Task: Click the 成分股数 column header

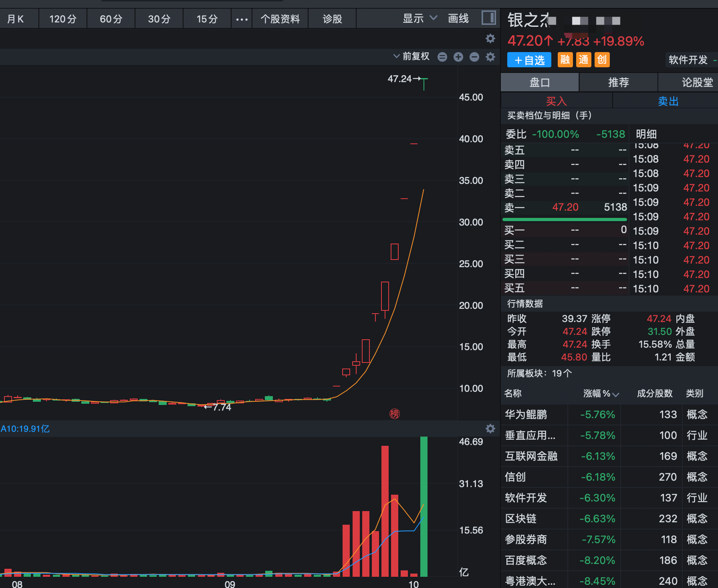Action: click(655, 393)
